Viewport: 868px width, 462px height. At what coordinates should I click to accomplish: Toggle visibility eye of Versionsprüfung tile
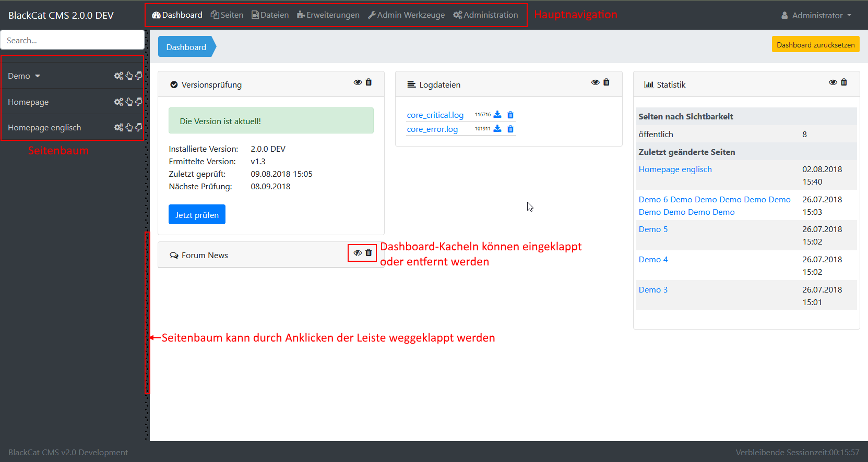[358, 82]
